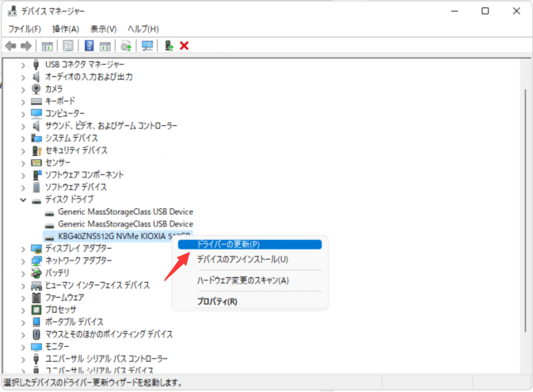This screenshot has height=392, width=533.
Task: Minimize the デバイス マネージャー window
Action: click(x=455, y=11)
